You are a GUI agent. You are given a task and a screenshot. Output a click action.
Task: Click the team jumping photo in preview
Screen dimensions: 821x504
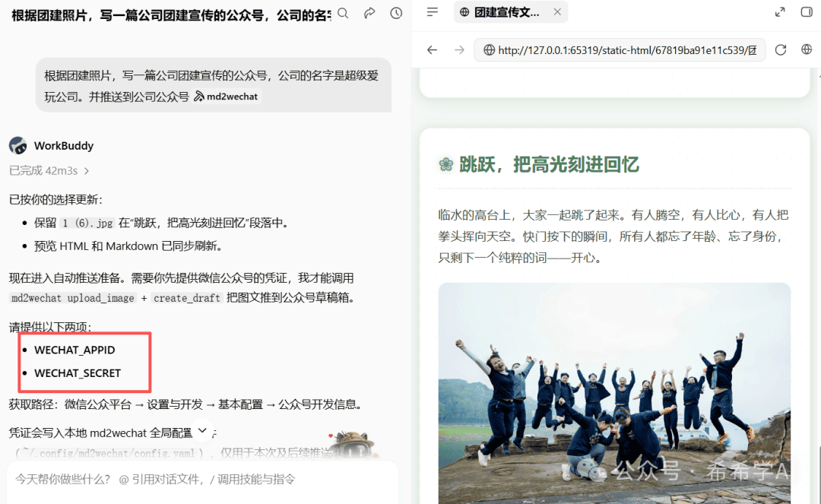point(614,394)
